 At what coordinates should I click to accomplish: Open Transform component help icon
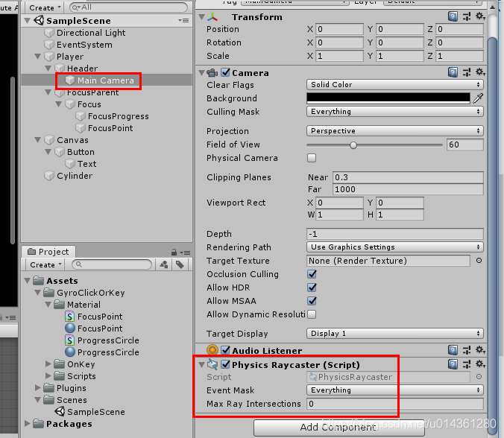[453, 16]
